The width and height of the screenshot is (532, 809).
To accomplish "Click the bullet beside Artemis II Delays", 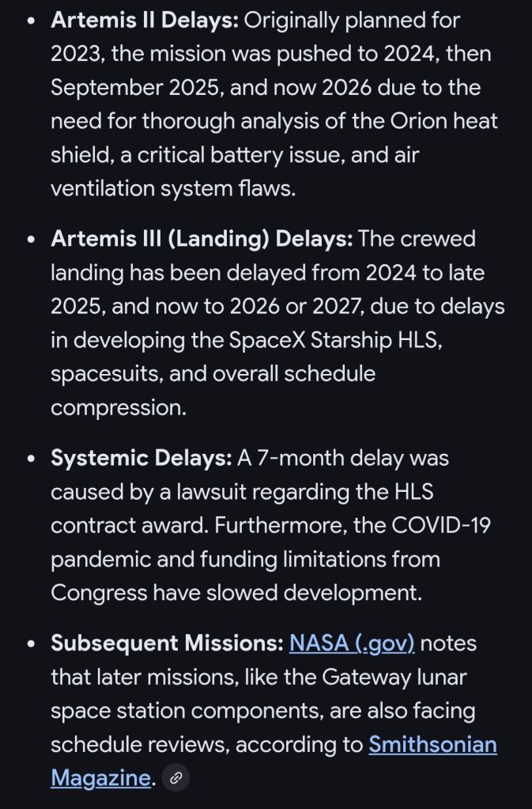I will tap(31, 21).
